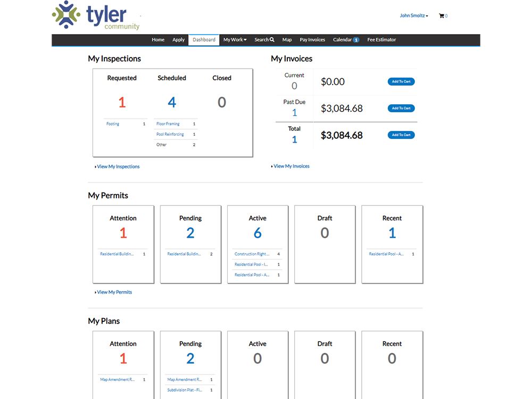Expand the My Work dropdown menu
Viewport: 532px width, 399px height.
[235, 39]
